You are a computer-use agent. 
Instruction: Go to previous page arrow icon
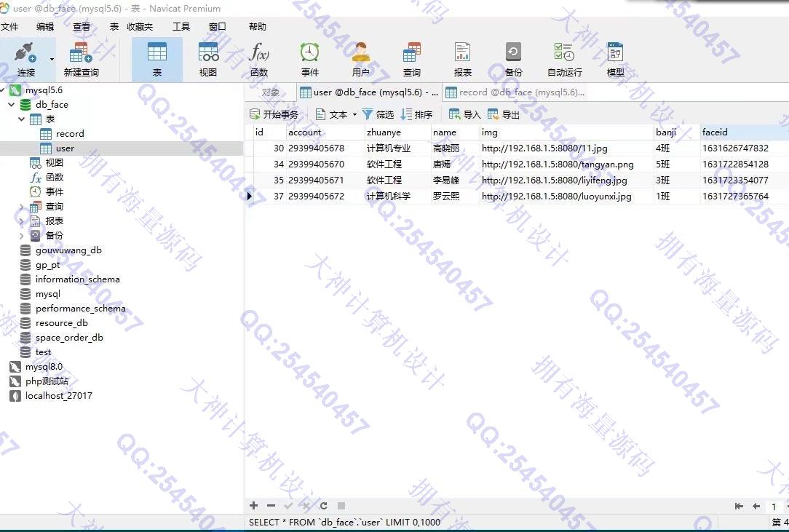click(x=756, y=507)
